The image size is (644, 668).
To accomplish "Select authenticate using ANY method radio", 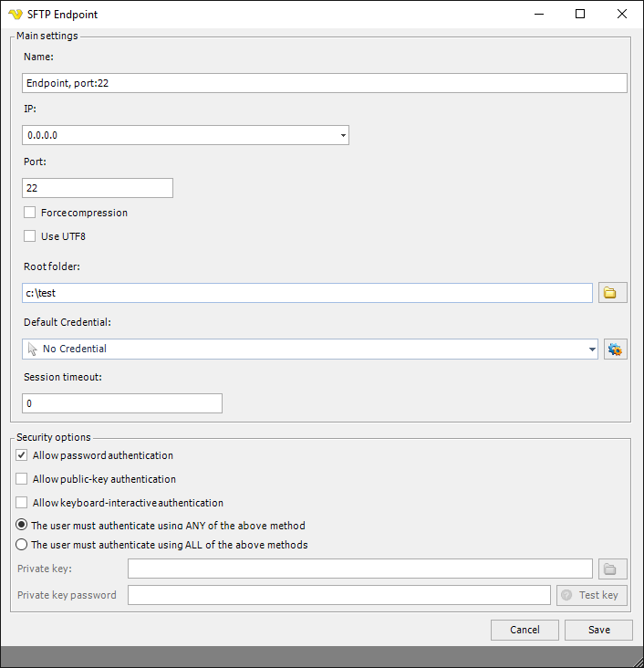I will [22, 526].
